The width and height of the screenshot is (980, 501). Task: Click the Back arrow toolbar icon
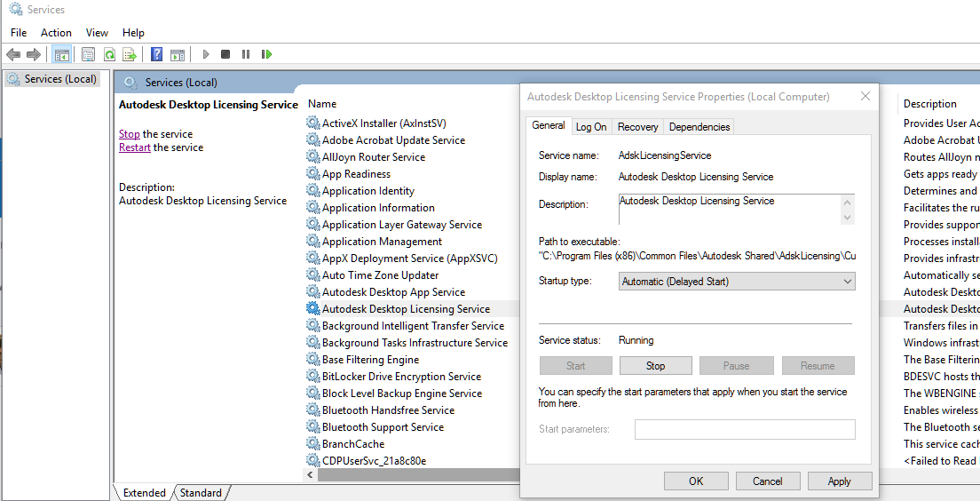click(x=13, y=54)
